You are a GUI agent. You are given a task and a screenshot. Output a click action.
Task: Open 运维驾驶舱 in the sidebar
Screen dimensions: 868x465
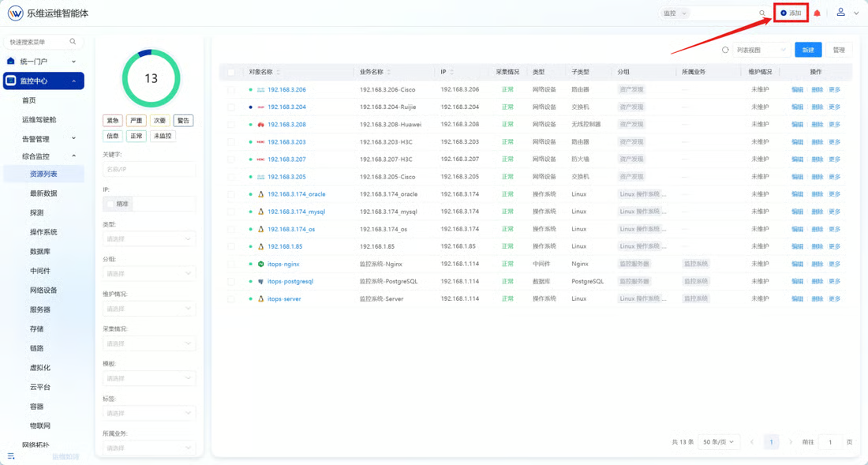[39, 119]
